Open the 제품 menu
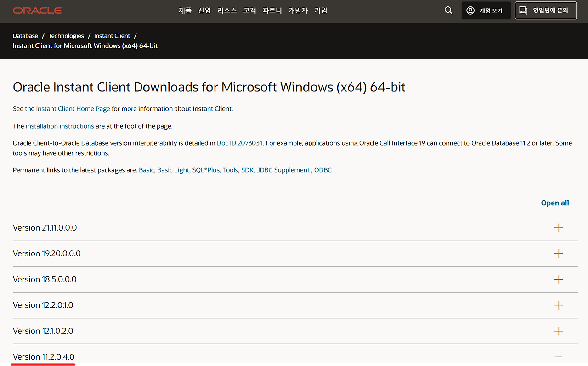Image resolution: width=588 pixels, height=366 pixels. coord(185,11)
